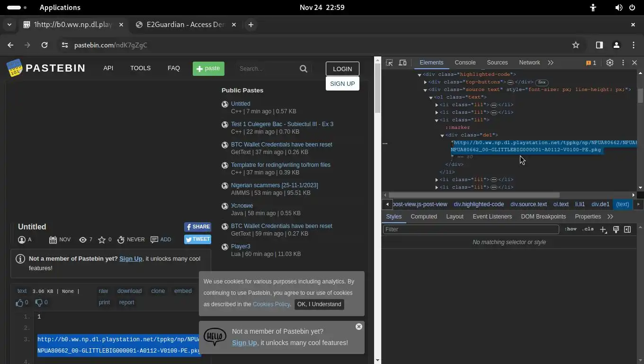Add new style rule plus icon
The height and width of the screenshot is (364, 644).
click(603, 229)
